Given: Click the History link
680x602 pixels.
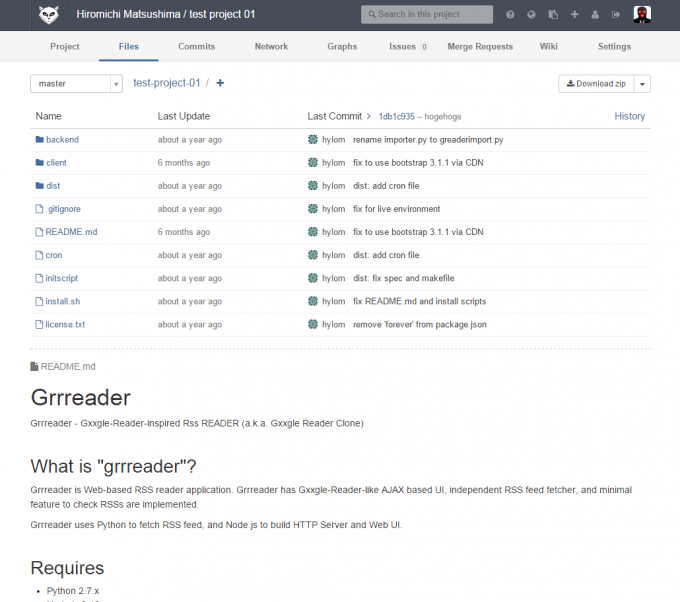Looking at the screenshot, I should click(629, 116).
